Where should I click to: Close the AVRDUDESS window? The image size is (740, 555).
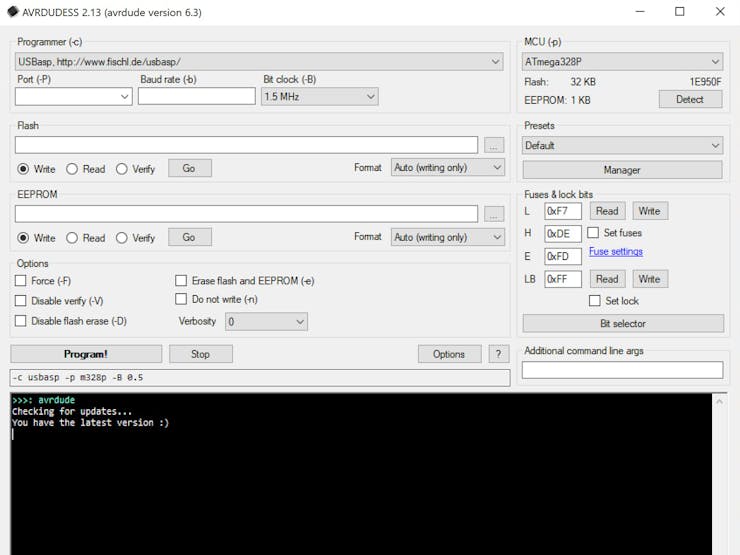pos(720,12)
